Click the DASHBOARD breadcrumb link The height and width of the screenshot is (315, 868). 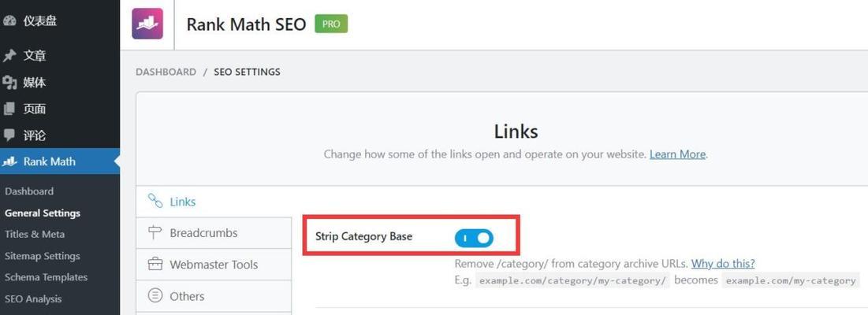[166, 72]
